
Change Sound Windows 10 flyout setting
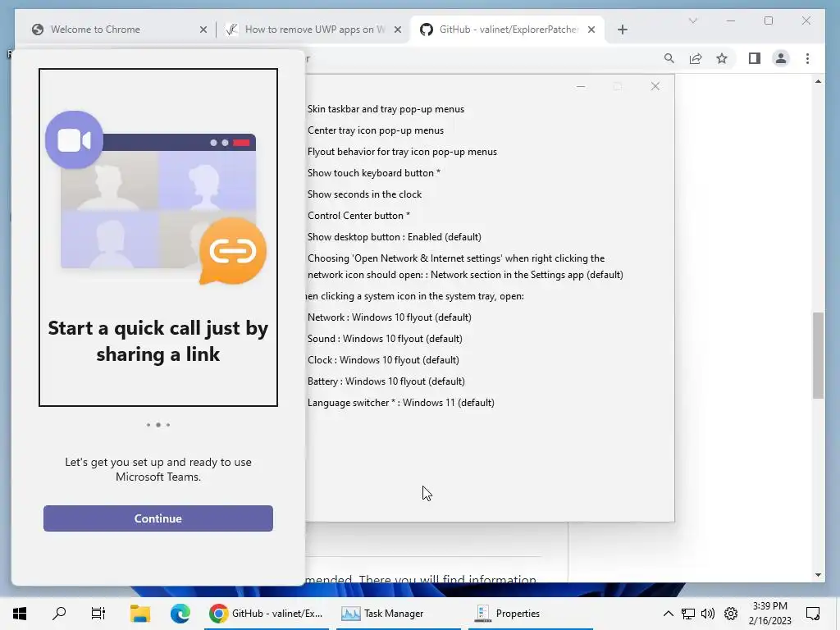coord(385,339)
